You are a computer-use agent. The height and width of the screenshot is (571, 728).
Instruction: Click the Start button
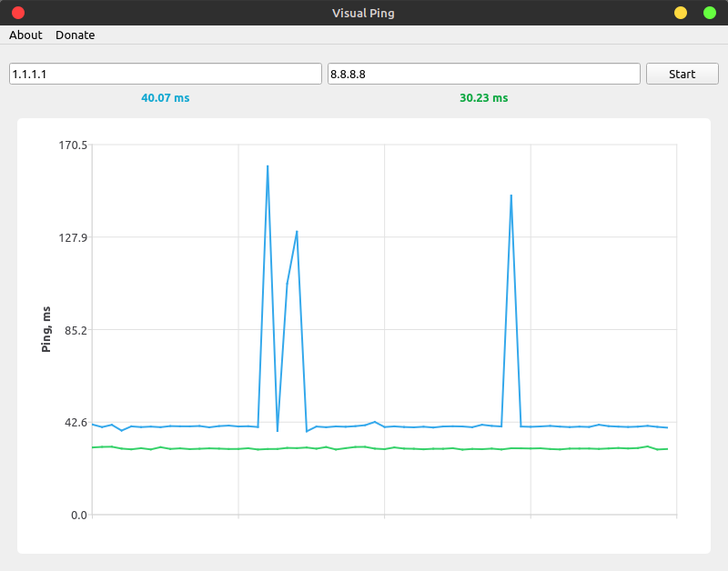pyautogui.click(x=682, y=74)
